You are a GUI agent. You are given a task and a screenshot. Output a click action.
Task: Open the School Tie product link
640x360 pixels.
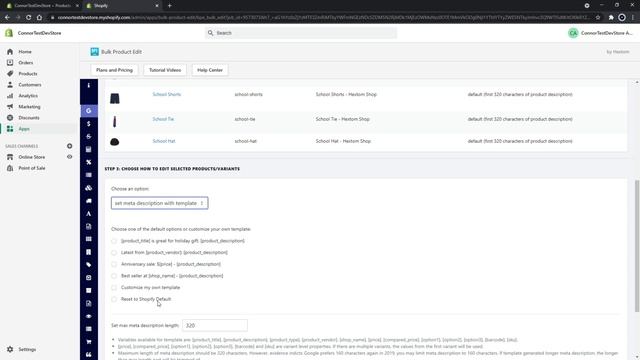pyautogui.click(x=163, y=119)
